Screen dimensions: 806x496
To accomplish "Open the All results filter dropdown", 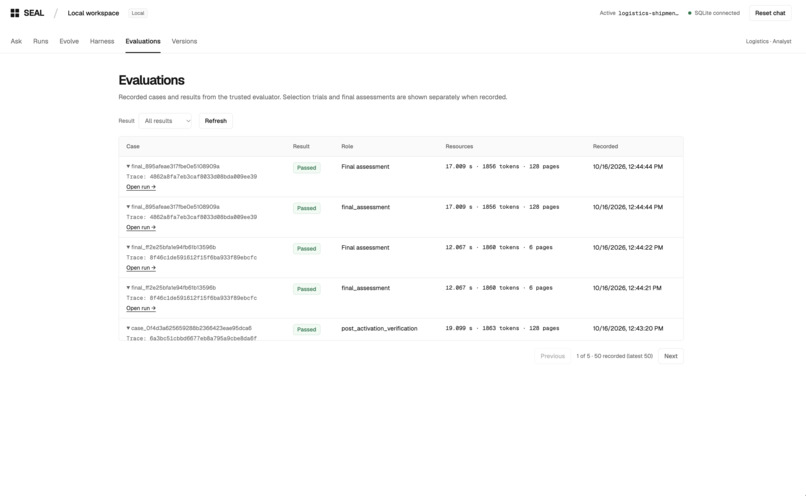I will [166, 121].
